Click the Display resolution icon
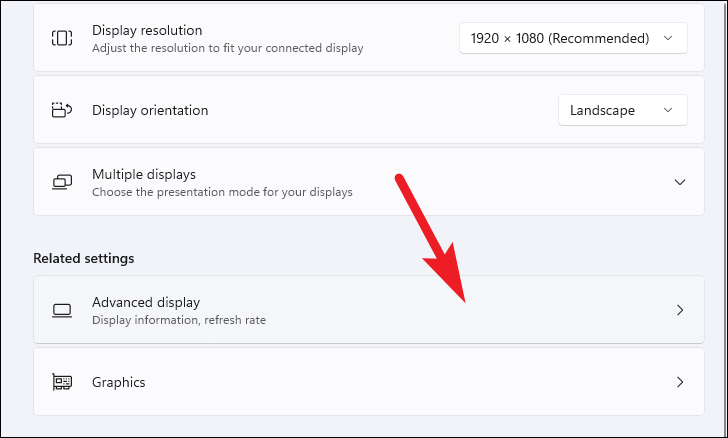Screen dimensions: 728x438 point(62,38)
